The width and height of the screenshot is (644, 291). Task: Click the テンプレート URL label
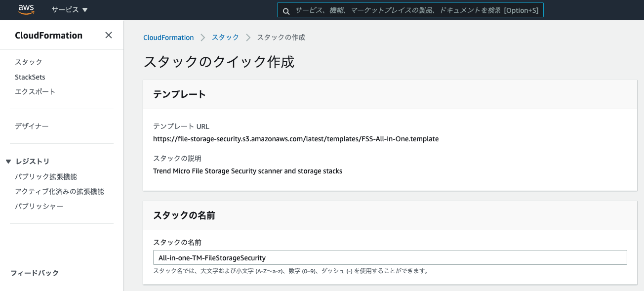pos(181,126)
